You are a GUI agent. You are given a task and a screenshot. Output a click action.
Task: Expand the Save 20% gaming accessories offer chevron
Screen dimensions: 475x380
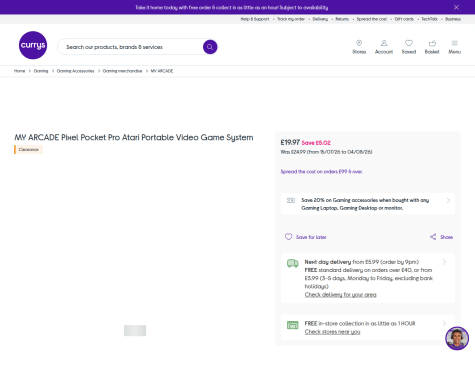coord(448,200)
